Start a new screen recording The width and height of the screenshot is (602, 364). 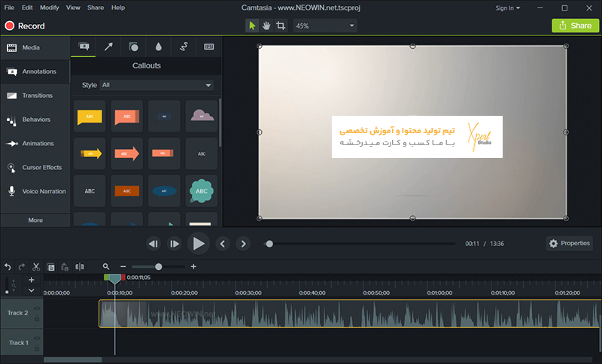pyautogui.click(x=25, y=26)
